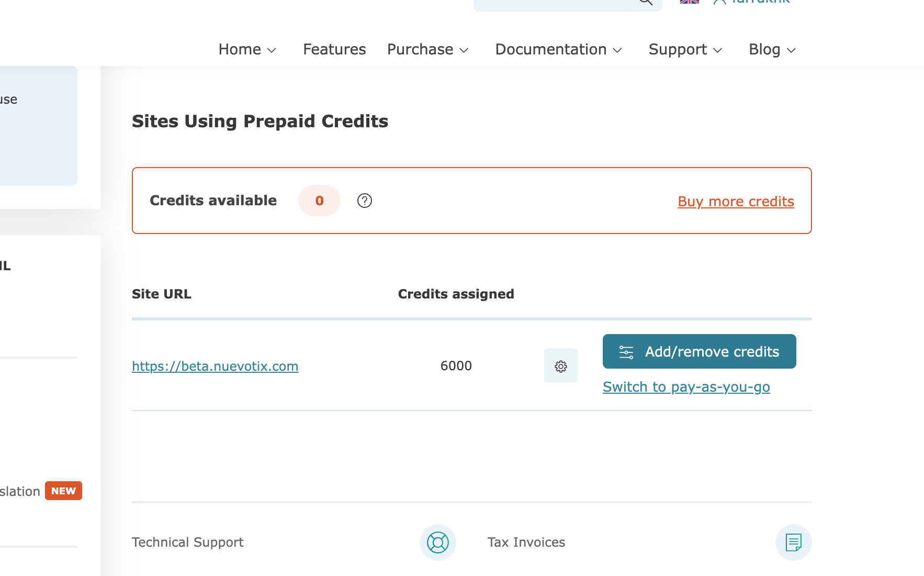
Task: Expand the Home menu dropdown
Action: (x=247, y=49)
